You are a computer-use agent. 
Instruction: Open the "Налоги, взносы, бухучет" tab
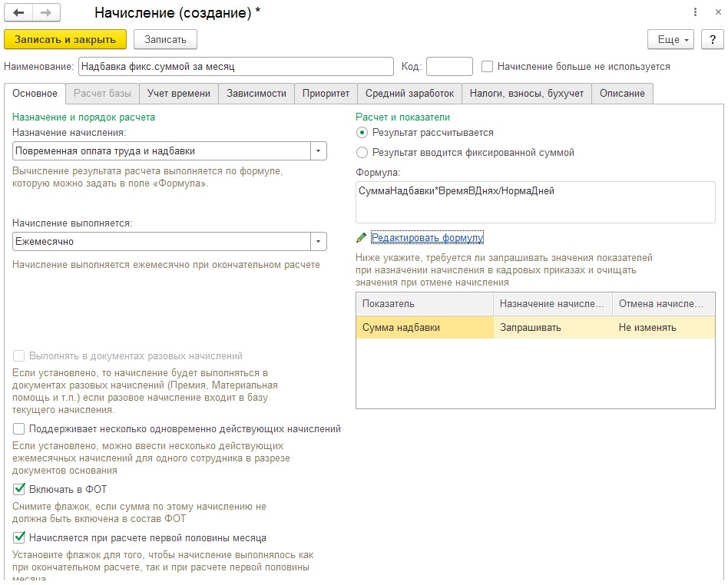[x=527, y=94]
